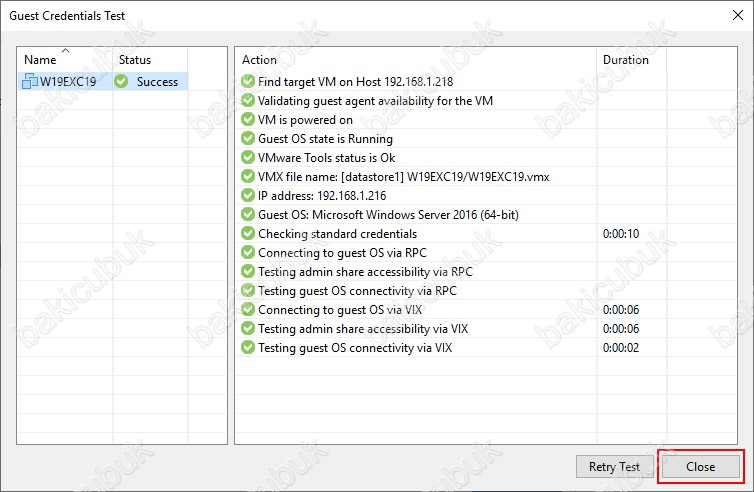Click the green Success status checkmark icon
754x492 pixels.
tap(122, 81)
